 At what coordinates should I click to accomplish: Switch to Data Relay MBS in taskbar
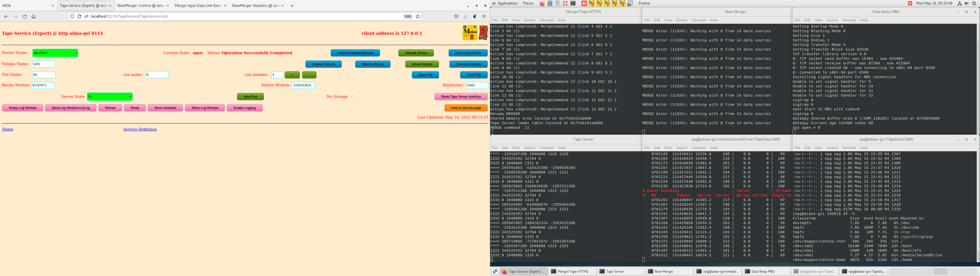[x=766, y=271]
